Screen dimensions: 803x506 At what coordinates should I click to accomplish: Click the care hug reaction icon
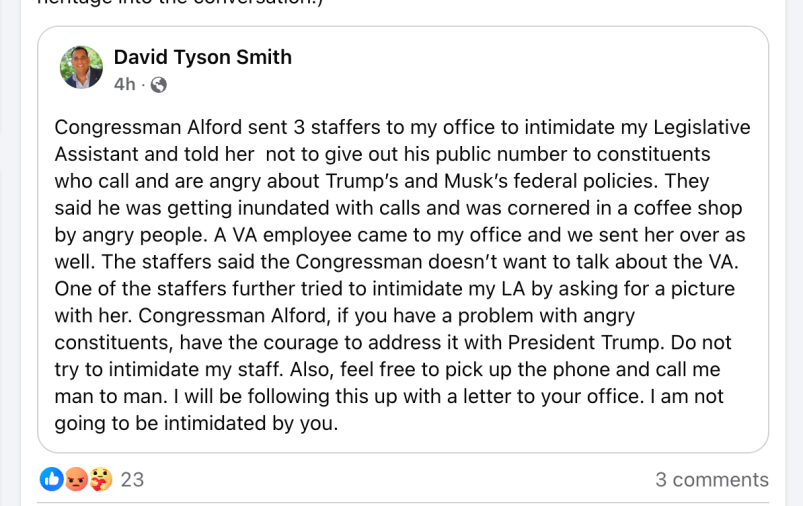pos(100,479)
